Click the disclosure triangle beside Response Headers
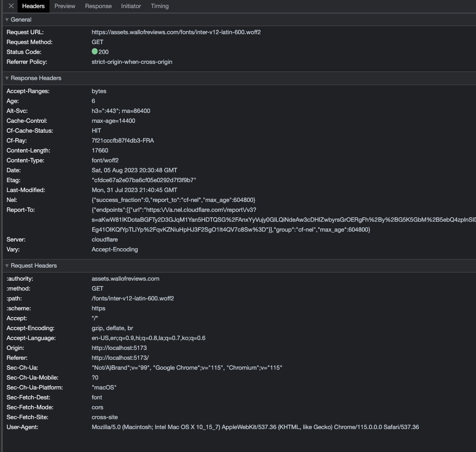Screen dimensions: 476x452 pos(7,78)
